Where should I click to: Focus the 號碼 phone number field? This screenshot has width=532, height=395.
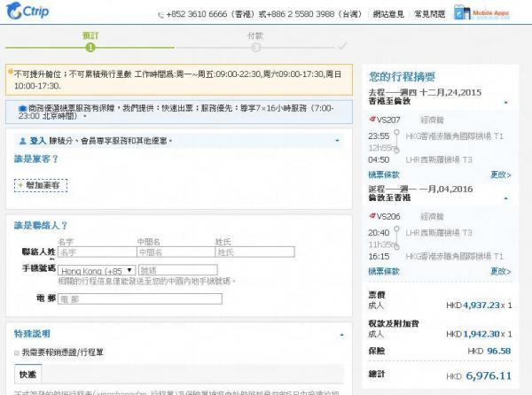178,270
